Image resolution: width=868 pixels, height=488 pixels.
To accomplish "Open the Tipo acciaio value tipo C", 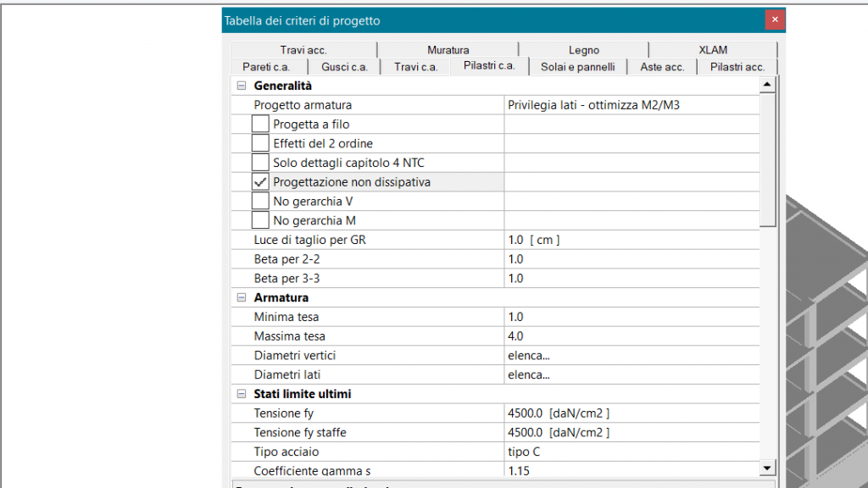I will click(632, 452).
